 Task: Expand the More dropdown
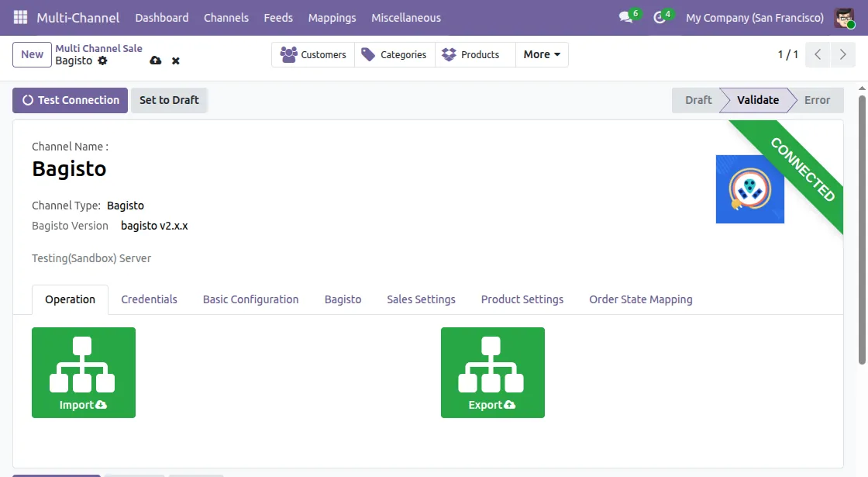coord(542,54)
